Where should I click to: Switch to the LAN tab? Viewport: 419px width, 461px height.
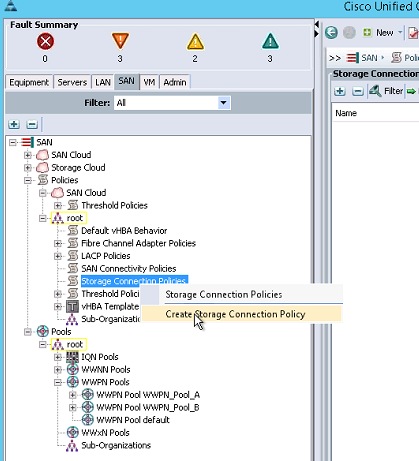tap(103, 82)
